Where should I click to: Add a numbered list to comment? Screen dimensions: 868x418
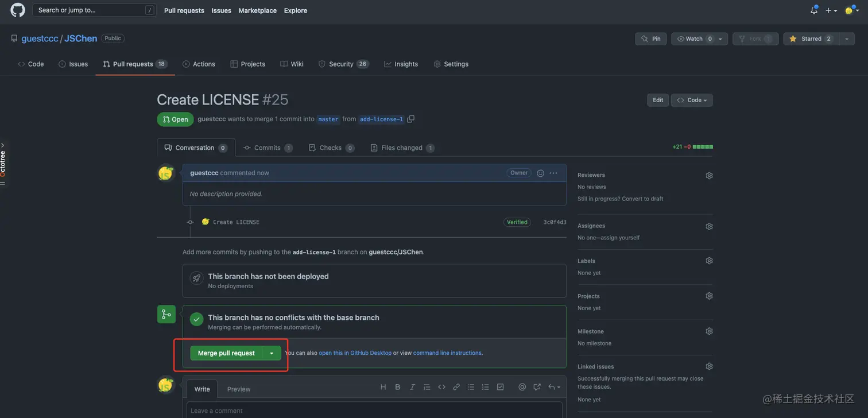point(486,387)
